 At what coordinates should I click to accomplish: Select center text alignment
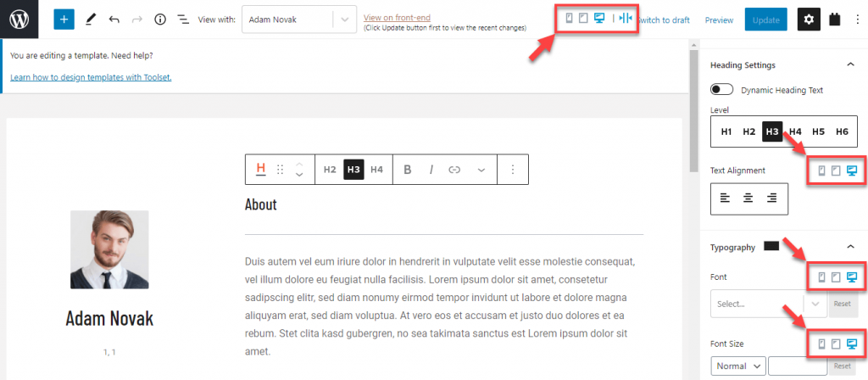point(748,198)
